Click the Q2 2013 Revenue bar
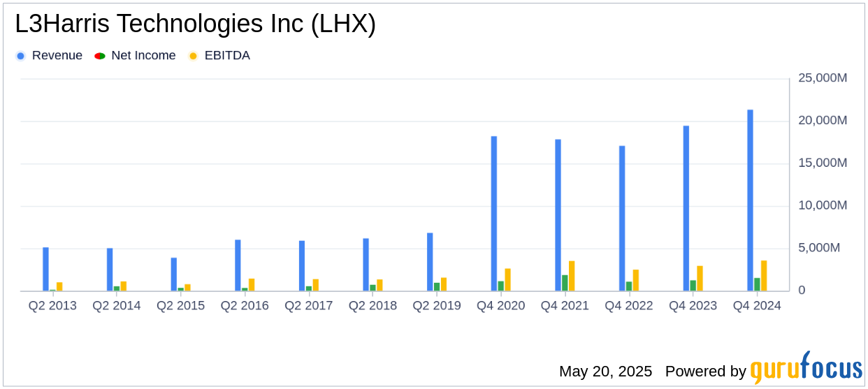Screen dimensions: 868x389 45,270
